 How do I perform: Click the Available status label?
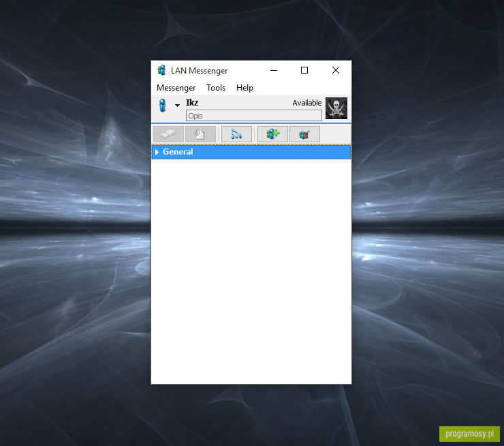pos(306,103)
